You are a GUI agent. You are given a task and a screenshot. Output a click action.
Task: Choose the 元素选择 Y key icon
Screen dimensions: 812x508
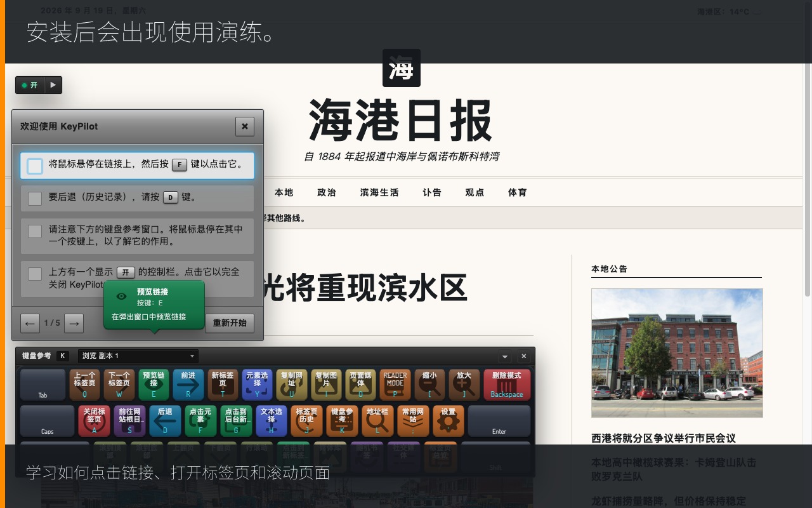[257, 385]
